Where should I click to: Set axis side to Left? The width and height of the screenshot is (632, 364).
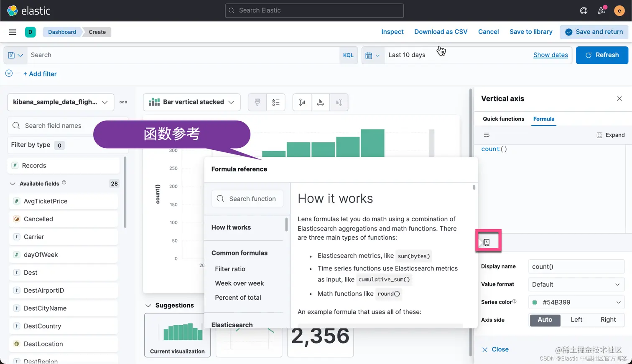576,320
